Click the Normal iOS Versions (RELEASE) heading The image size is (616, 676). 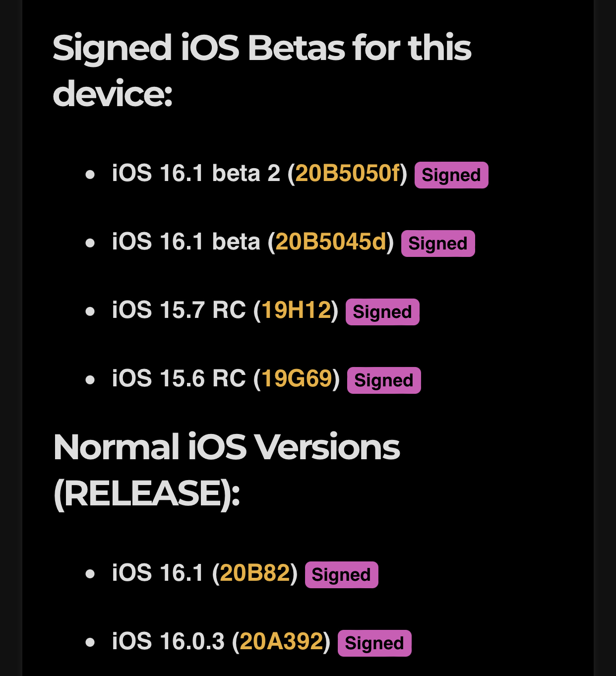pos(226,470)
